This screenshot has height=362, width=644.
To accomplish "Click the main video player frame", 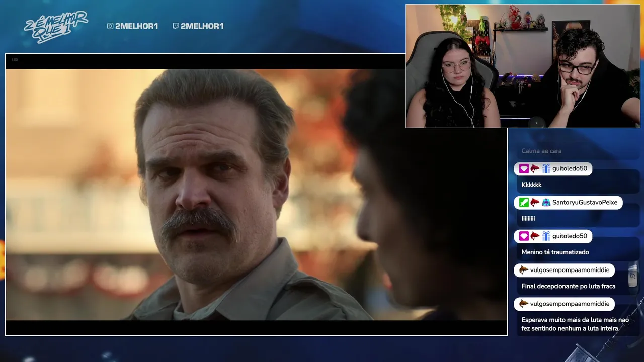I will (x=256, y=195).
